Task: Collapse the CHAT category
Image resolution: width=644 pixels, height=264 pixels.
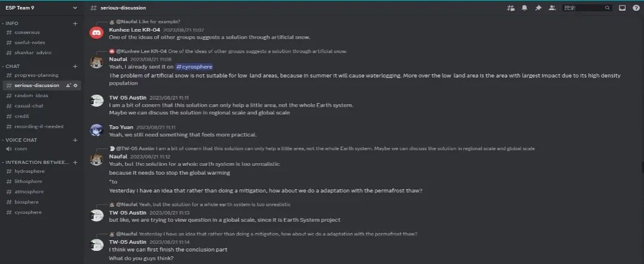Action: point(13,66)
